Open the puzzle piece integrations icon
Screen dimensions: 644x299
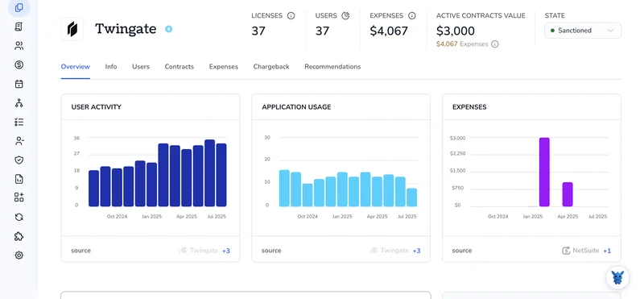click(x=19, y=236)
